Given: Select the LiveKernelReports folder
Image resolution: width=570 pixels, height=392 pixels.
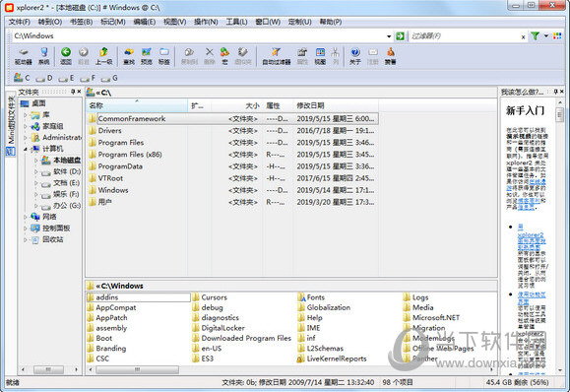Looking at the screenshot, I should pyautogui.click(x=332, y=359).
